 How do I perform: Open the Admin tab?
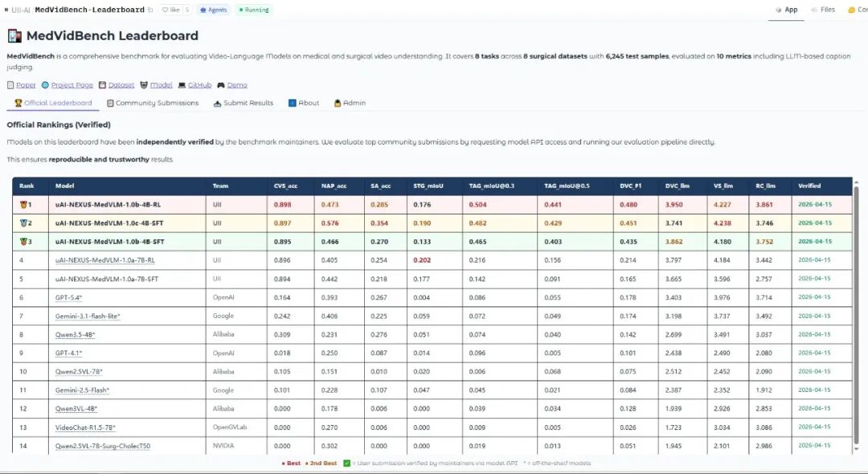click(x=350, y=103)
